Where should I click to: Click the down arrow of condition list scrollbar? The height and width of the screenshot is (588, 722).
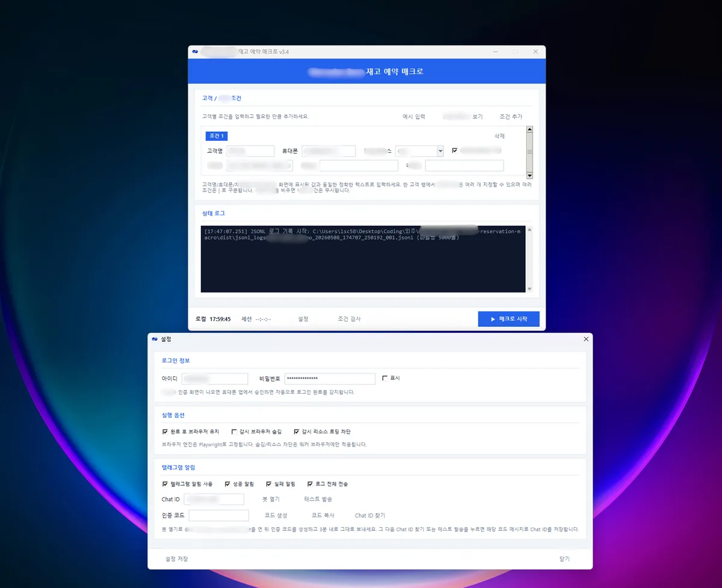point(529,175)
